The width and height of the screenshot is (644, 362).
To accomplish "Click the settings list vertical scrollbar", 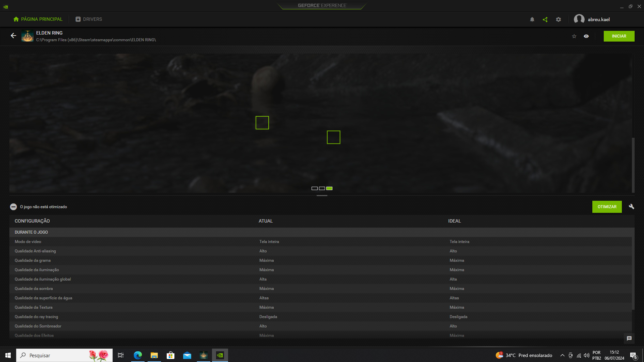I will point(633,268).
